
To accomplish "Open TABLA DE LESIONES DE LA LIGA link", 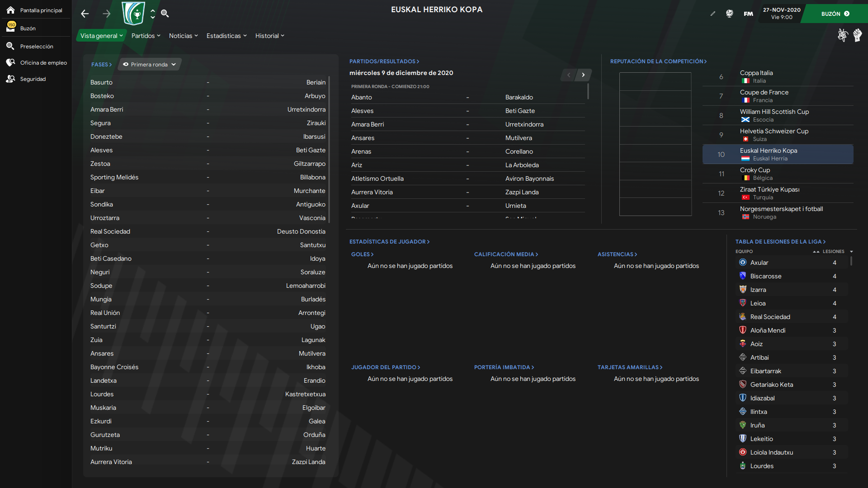I will point(780,242).
